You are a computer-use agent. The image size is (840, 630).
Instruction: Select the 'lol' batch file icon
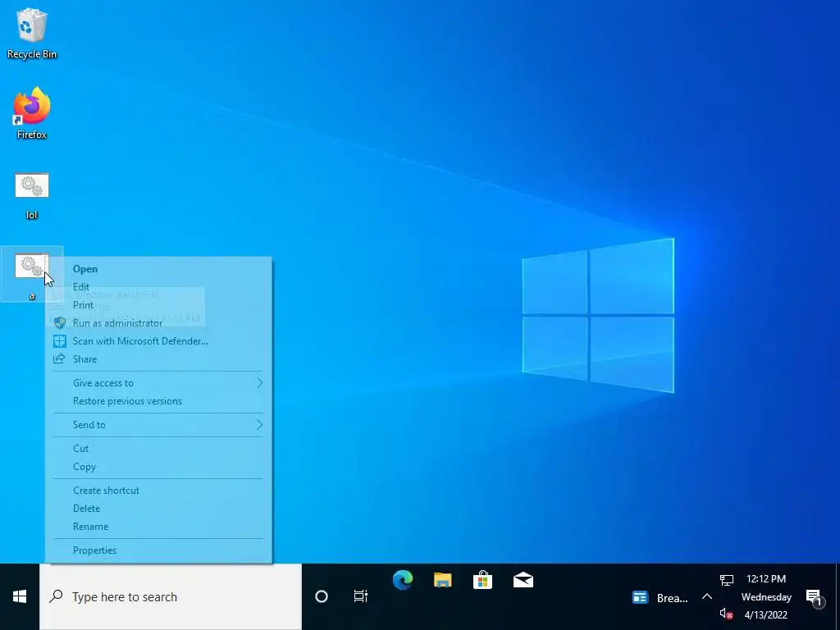click(x=32, y=196)
